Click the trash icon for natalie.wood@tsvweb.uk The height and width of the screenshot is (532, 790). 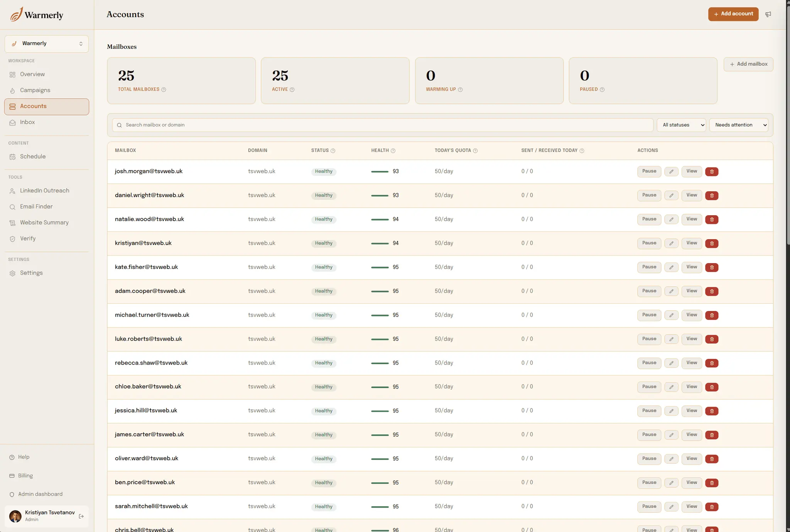712,220
